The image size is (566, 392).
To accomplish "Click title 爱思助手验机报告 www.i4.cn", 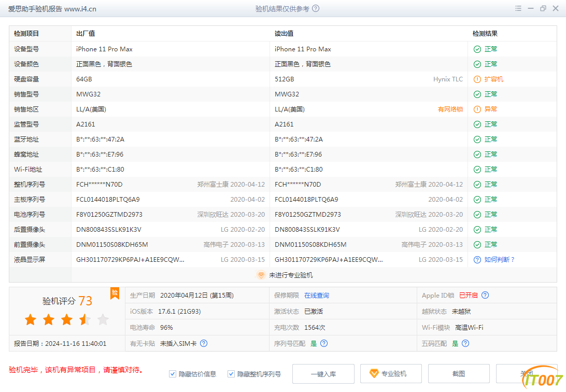I will [52, 9].
